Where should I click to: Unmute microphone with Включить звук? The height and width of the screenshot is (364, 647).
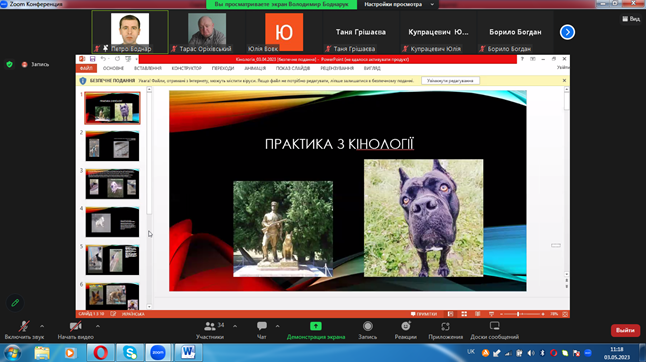point(24,330)
